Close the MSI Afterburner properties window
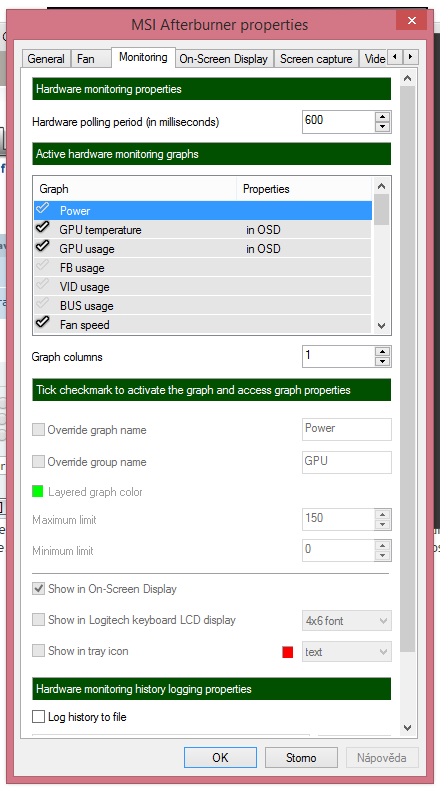The width and height of the screenshot is (448, 791). click(412, 21)
